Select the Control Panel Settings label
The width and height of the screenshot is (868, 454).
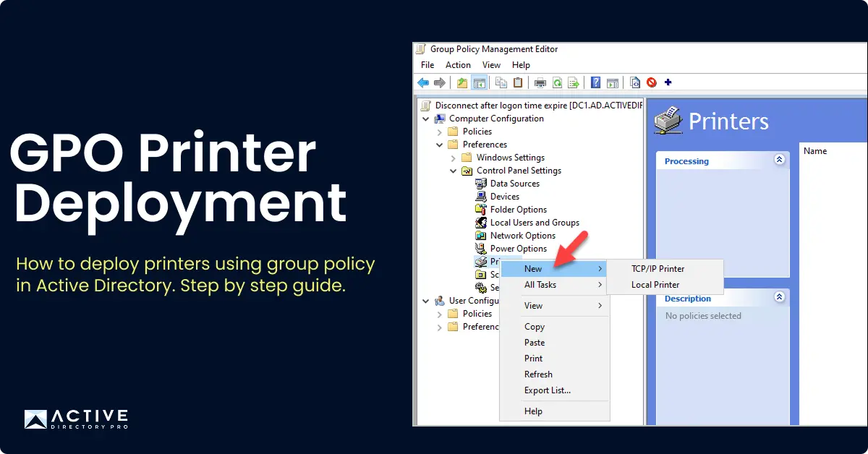point(519,171)
